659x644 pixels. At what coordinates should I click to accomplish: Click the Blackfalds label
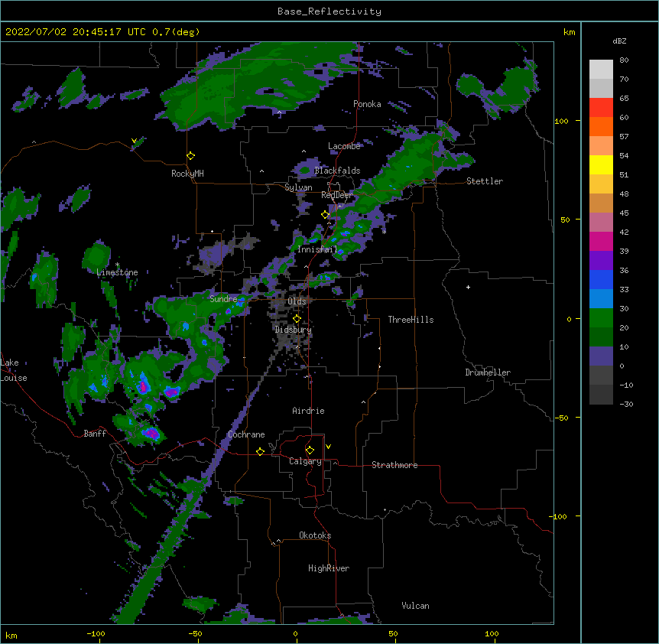point(337,171)
